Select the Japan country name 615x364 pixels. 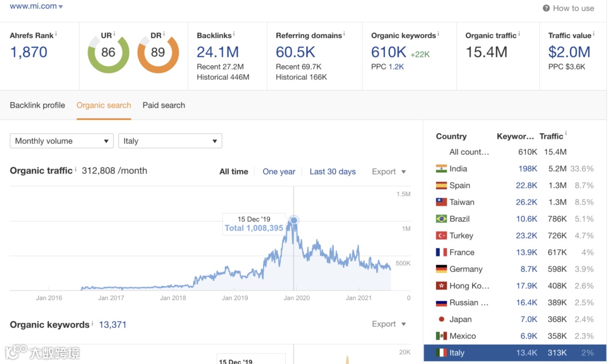pos(461,319)
